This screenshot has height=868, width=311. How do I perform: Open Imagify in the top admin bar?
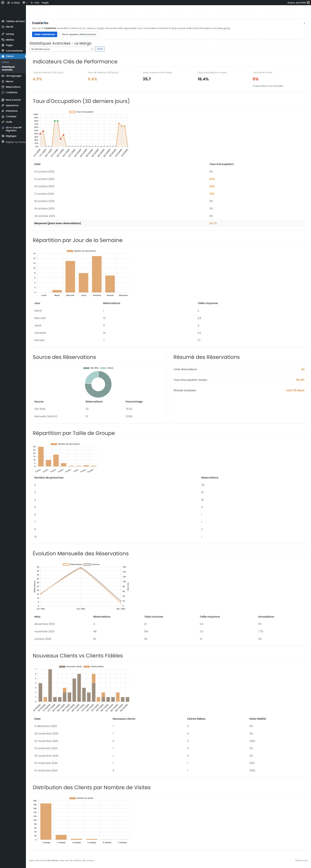coord(45,2)
